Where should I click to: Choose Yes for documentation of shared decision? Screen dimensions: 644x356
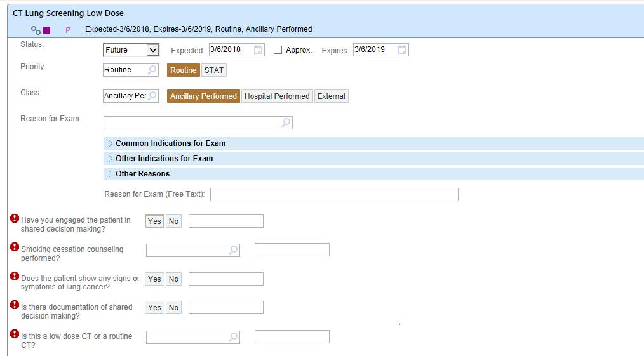click(154, 308)
